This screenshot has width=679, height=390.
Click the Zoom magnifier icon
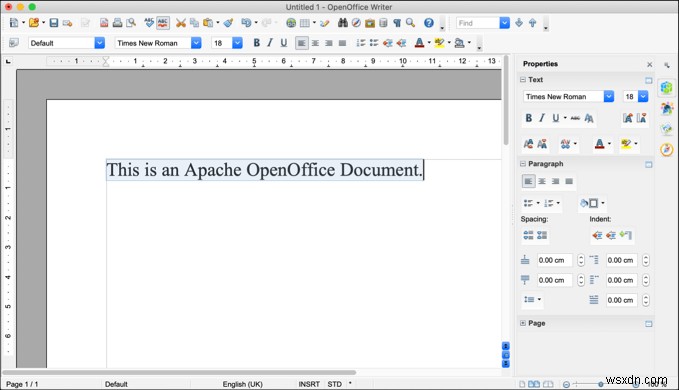tap(410, 23)
